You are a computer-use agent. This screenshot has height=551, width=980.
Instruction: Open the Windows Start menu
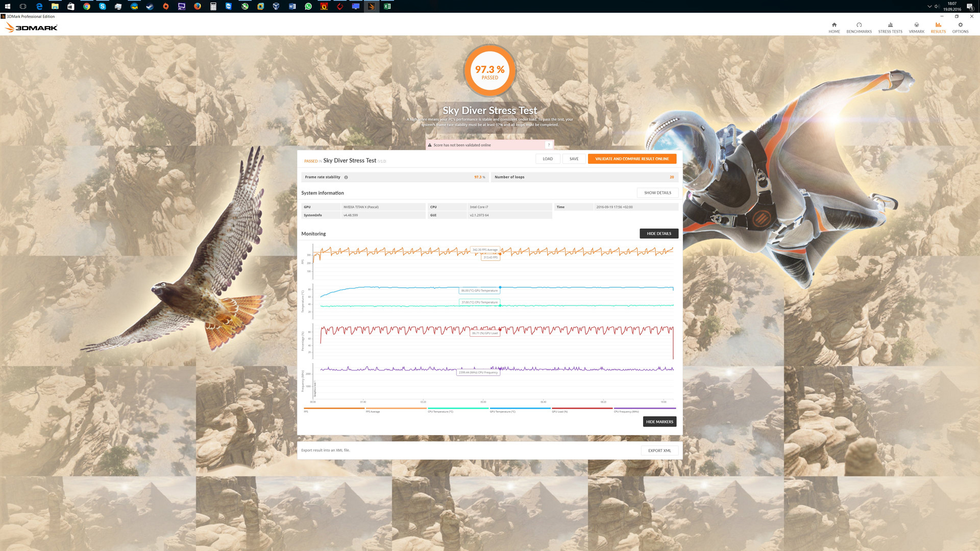[8, 6]
